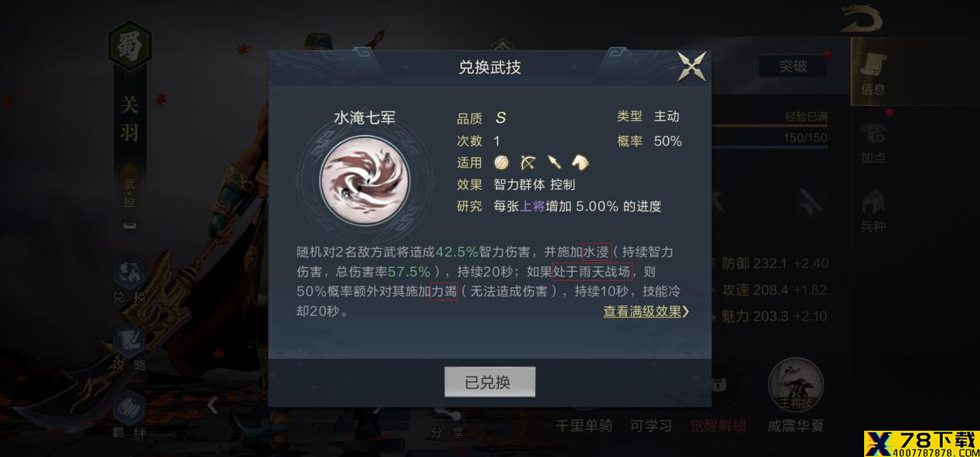Switch to the 加点 attribute points tab
Screen dimensions: 980x457
[873, 143]
